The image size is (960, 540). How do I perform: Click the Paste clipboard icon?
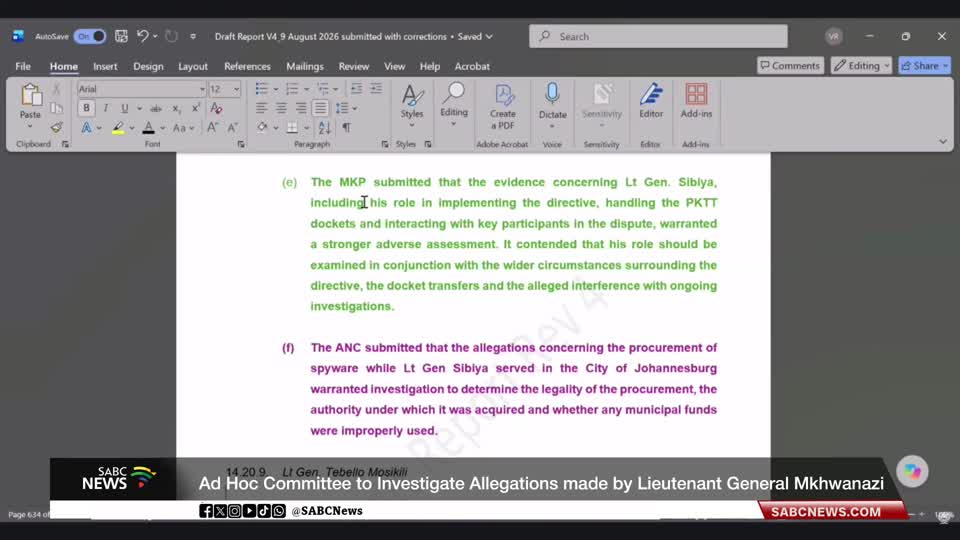pos(30,96)
